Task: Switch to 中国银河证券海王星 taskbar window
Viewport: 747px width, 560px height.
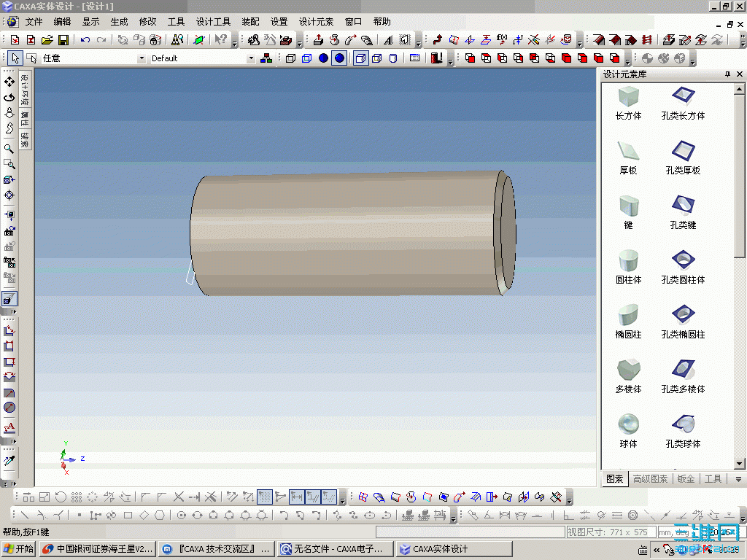Action: tap(98, 549)
